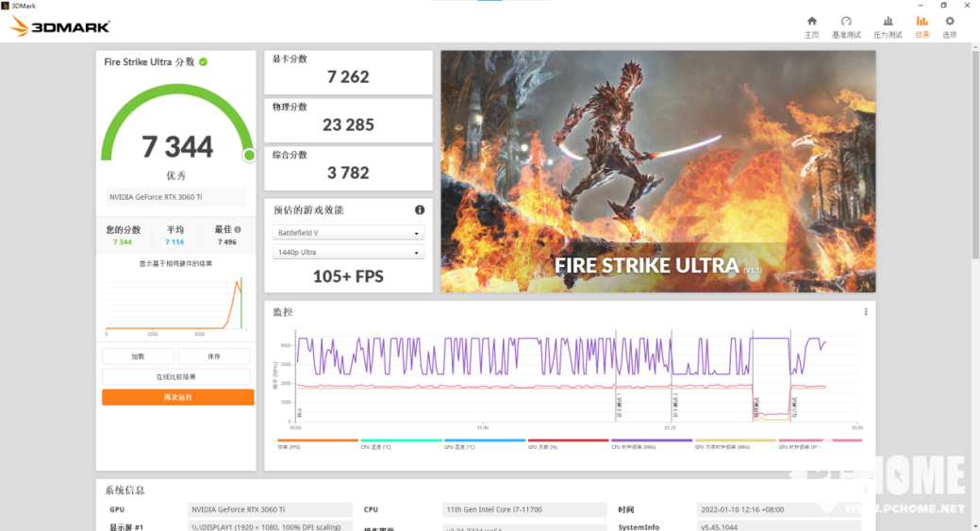Click the orange 再次运行 run again button
Viewport: 980px width, 531px height.
pyautogui.click(x=178, y=397)
